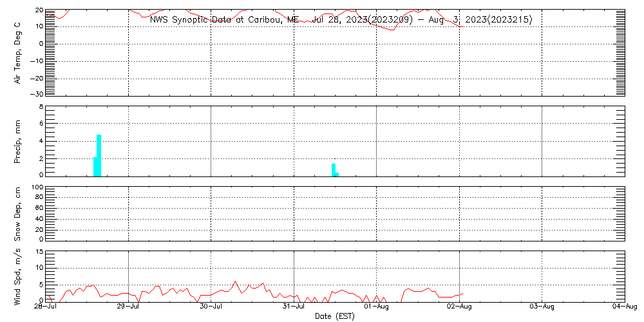Click the 04-Aug date label at axis end

click(x=625, y=307)
